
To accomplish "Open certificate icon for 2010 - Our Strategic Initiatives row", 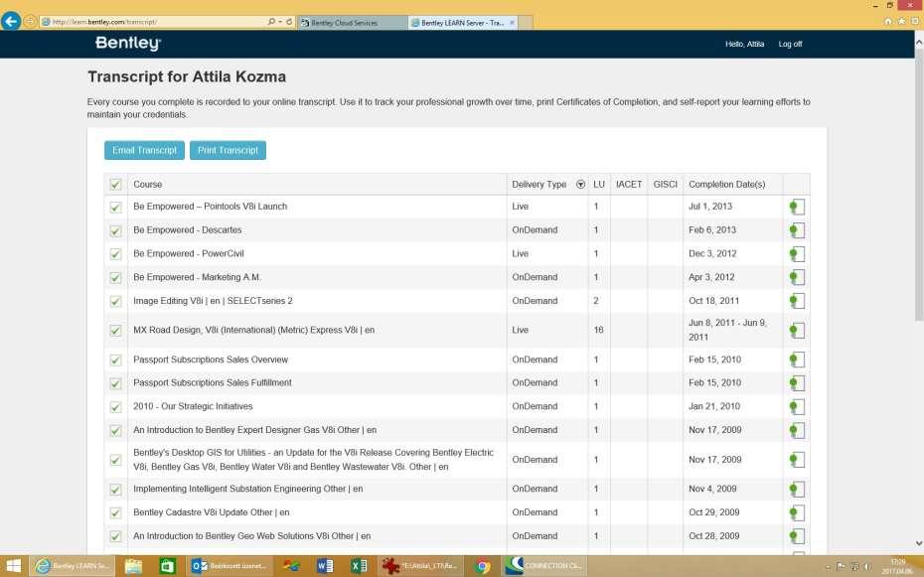I will (797, 406).
